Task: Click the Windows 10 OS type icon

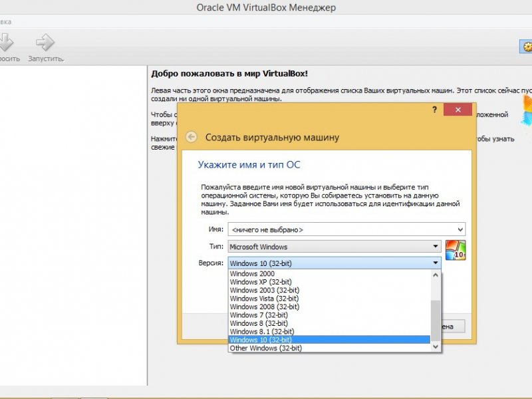Action: [x=456, y=250]
